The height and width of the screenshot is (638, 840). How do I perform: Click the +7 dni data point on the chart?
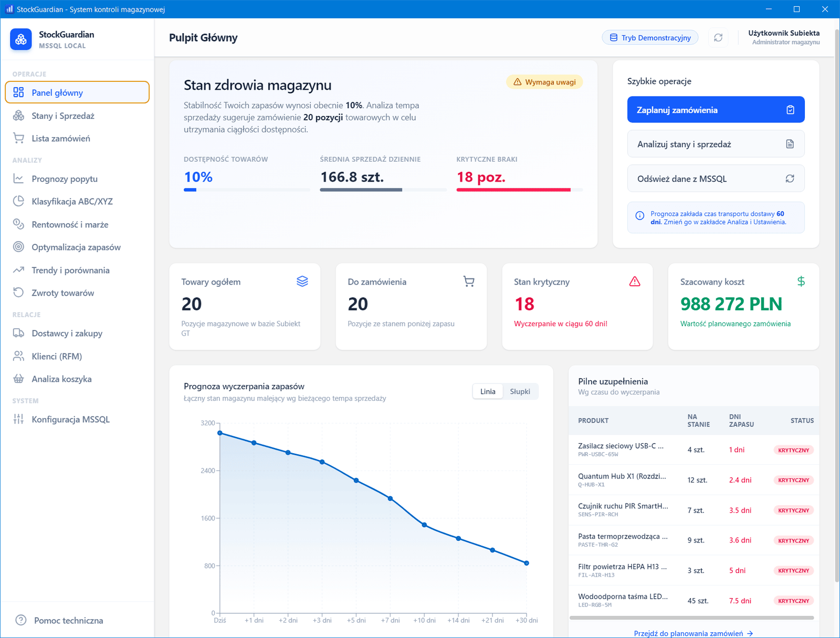click(390, 498)
